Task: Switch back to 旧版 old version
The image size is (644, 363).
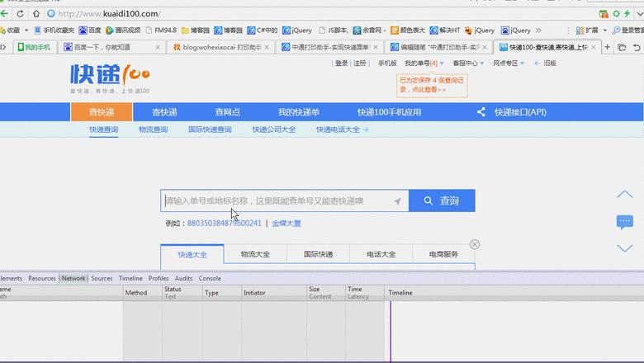Action: (x=546, y=64)
